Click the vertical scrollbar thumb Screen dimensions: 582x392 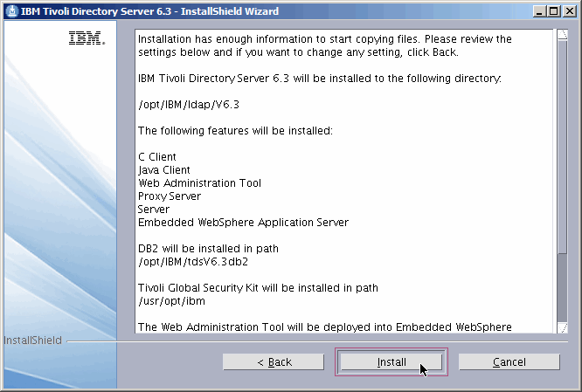(560, 148)
